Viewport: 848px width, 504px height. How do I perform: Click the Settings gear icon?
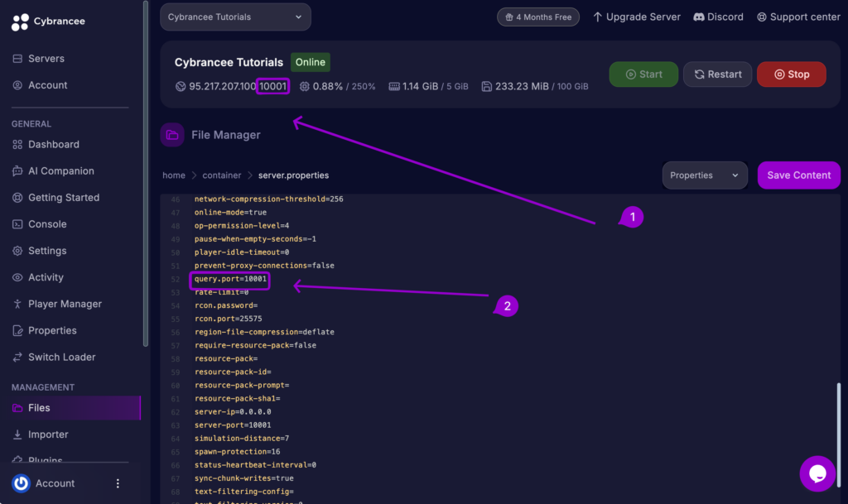[x=17, y=251]
